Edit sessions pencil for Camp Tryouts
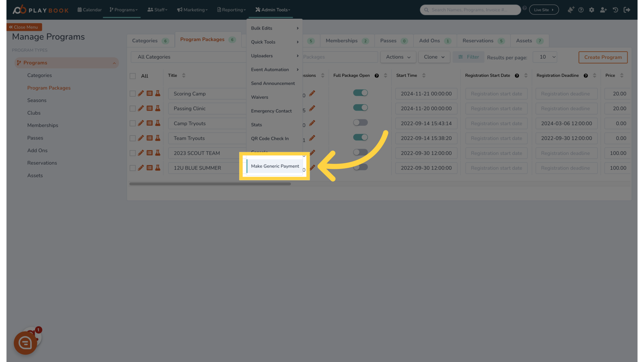Image resolution: width=644 pixels, height=362 pixels. [312, 123]
